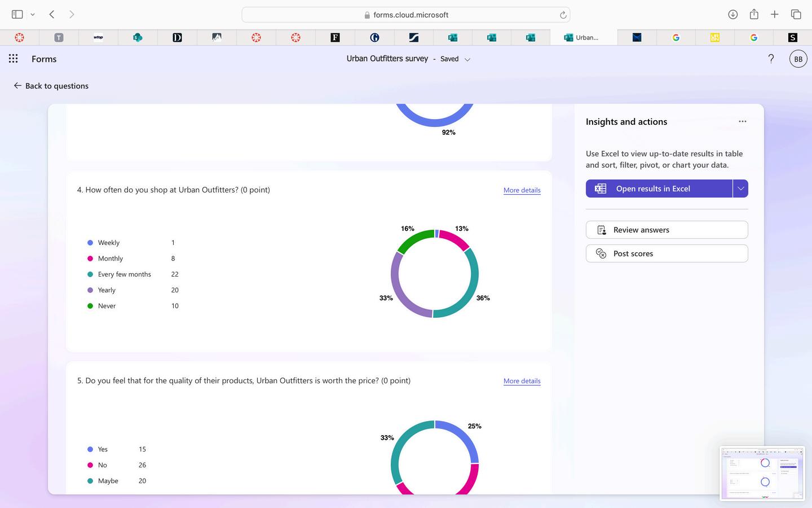
Task: Expand the Saved status chevron beside the title
Action: pos(467,59)
